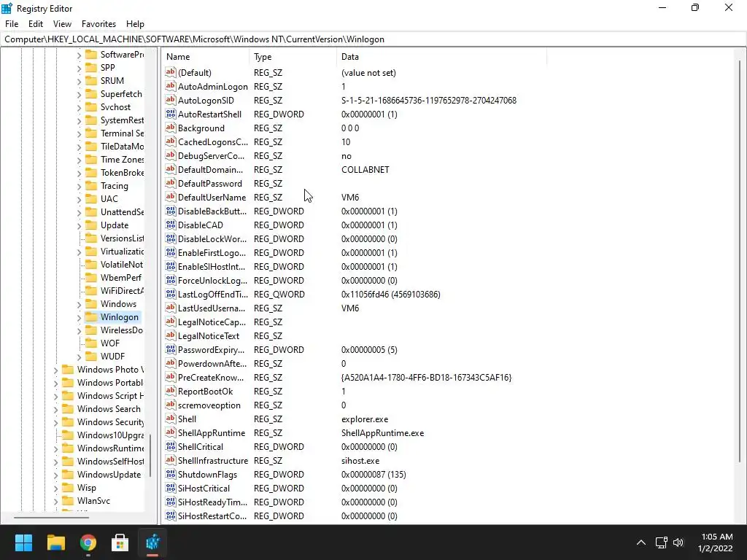Click the (Default) value icon

171,72
